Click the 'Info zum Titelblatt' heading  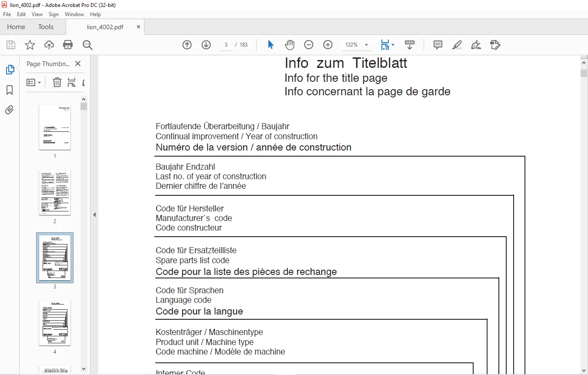coord(346,63)
